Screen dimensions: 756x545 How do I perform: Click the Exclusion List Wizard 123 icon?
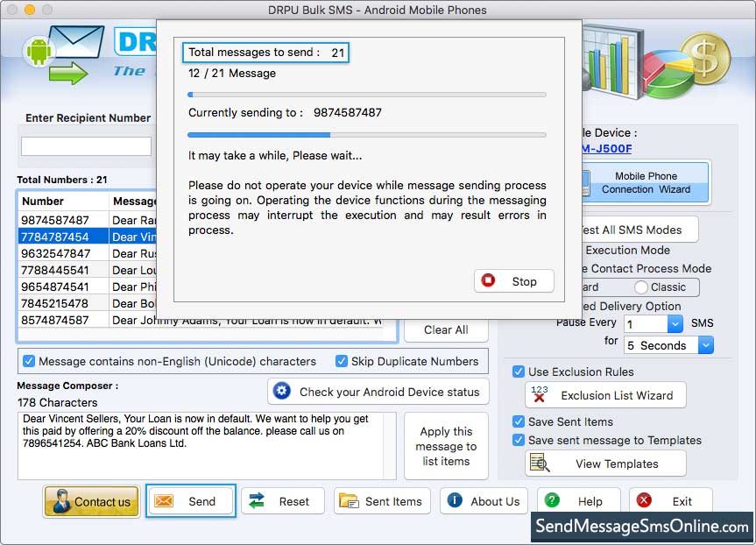(540, 394)
